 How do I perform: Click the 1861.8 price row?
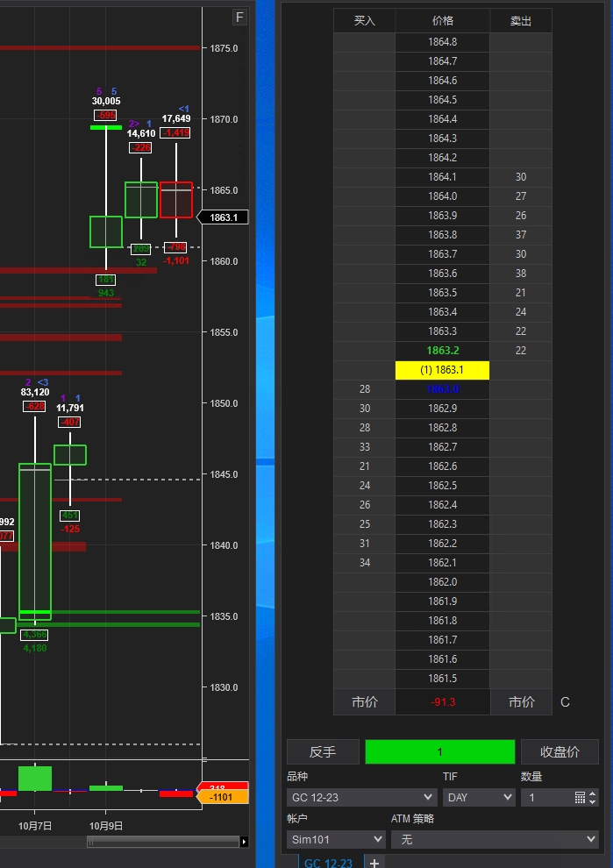point(443,621)
